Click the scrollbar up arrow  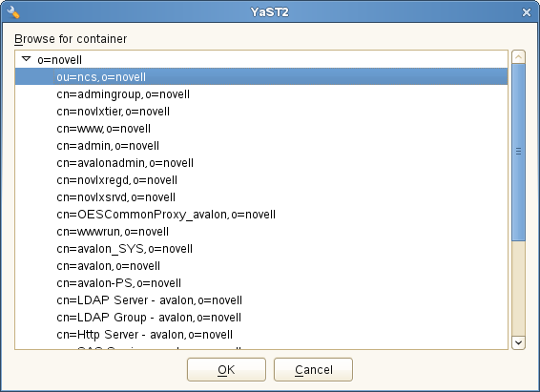(518, 57)
